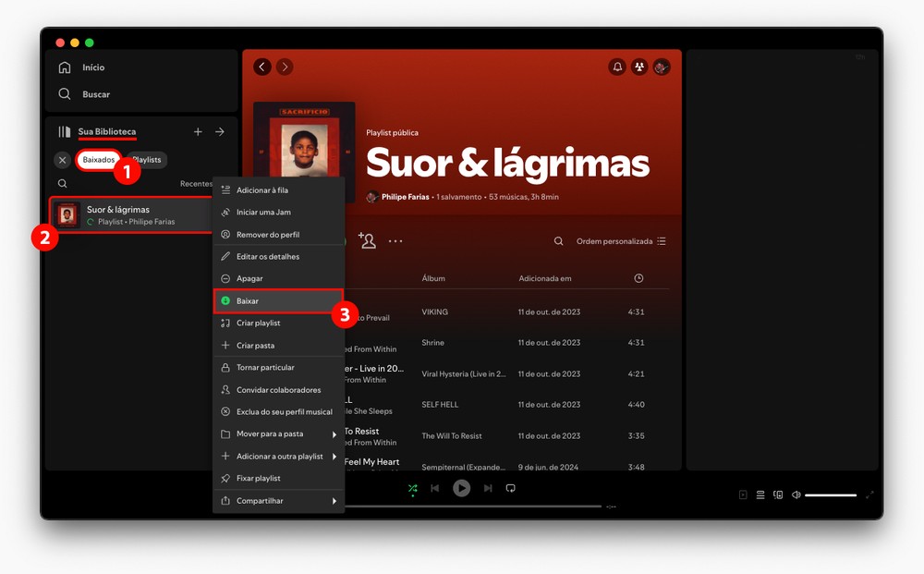The width and height of the screenshot is (924, 574).
Task: Choose Exclua do seu perfil musical
Action: click(278, 412)
